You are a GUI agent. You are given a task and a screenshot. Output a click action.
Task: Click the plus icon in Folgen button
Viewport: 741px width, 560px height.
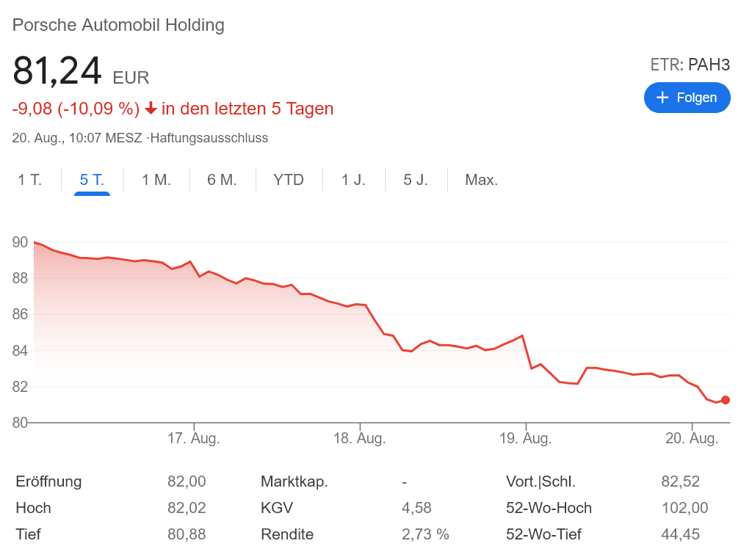[x=662, y=98]
